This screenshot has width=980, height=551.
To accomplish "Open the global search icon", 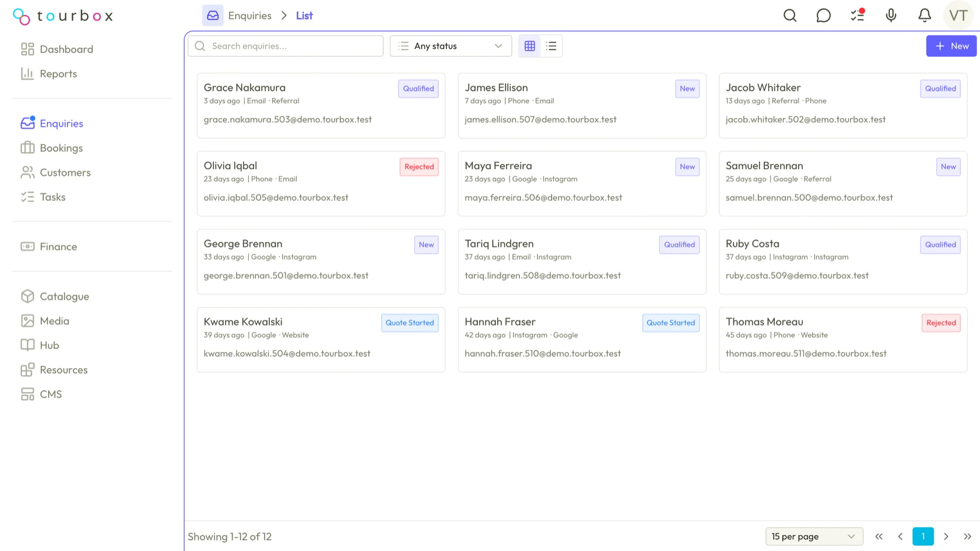I will (790, 15).
